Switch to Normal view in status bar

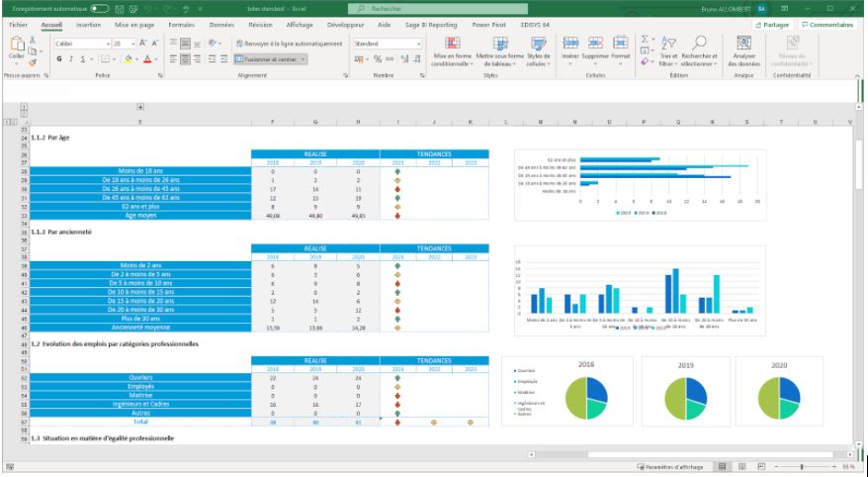(x=723, y=467)
